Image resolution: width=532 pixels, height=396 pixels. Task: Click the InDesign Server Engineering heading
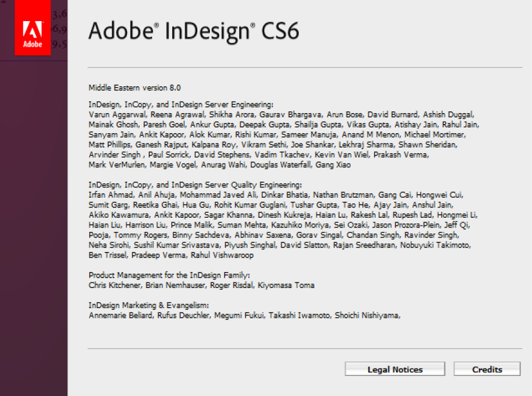pos(181,105)
